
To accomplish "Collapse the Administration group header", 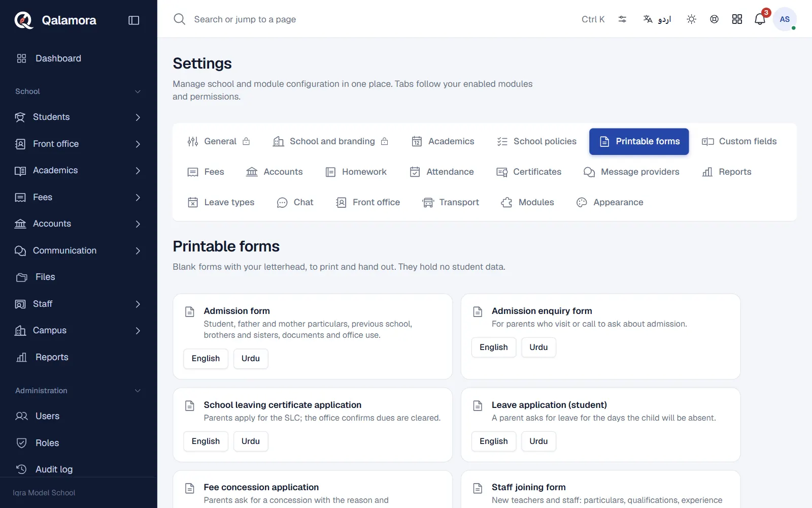I will 79,391.
